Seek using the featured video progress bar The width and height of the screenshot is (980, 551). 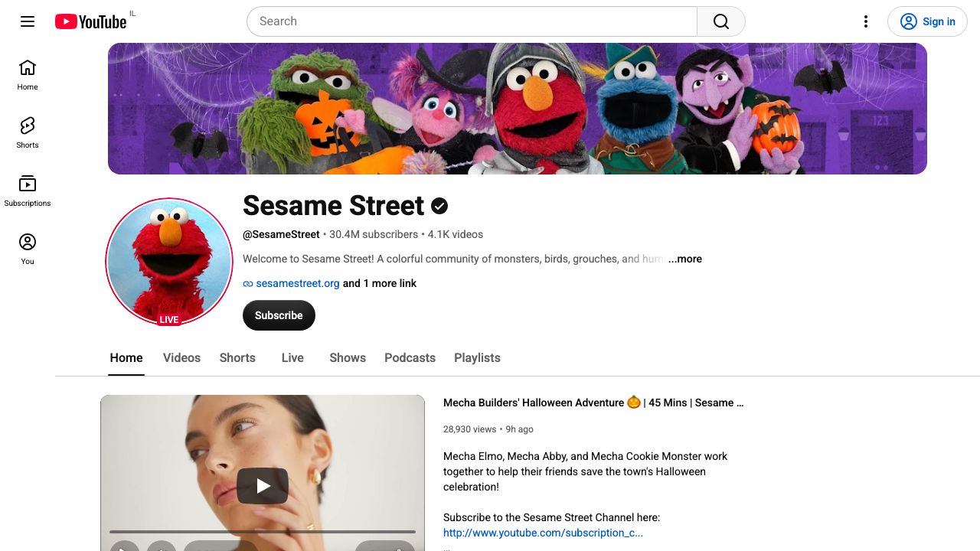point(263,531)
